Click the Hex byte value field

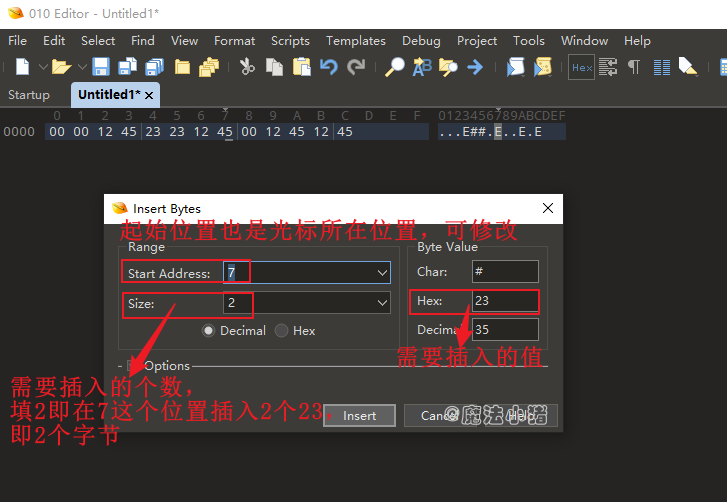click(505, 301)
